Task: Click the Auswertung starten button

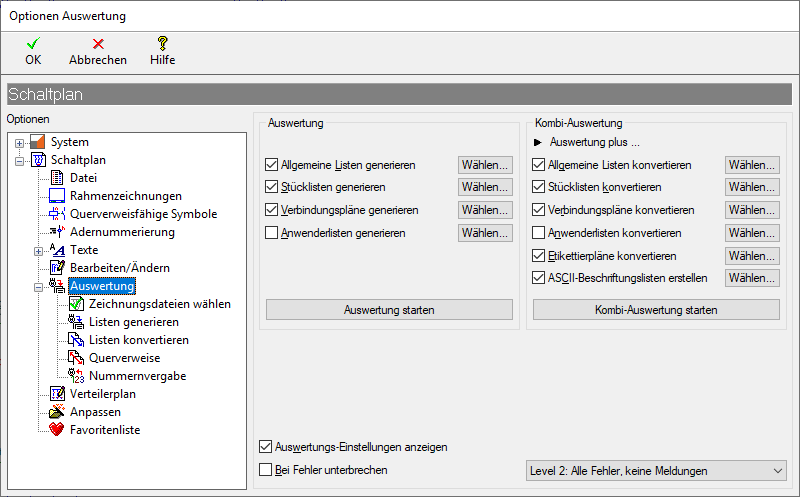Action: click(389, 310)
